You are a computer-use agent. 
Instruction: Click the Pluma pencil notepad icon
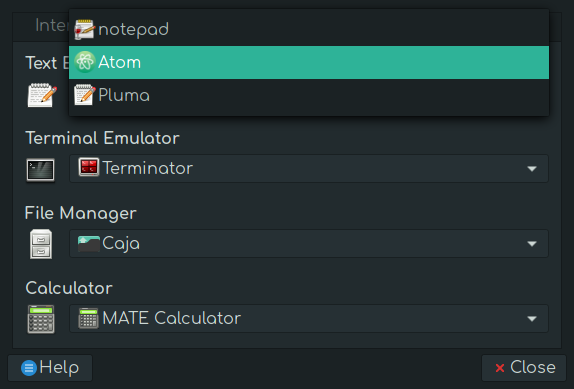click(85, 95)
